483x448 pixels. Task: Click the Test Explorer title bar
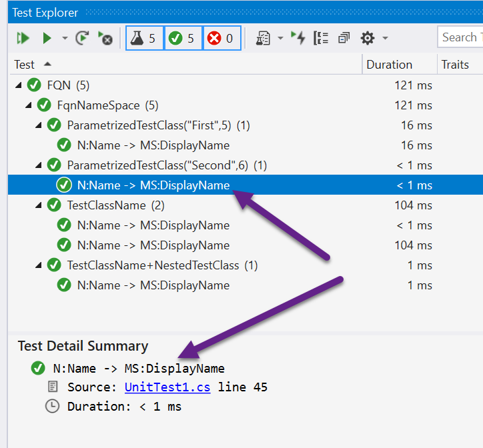click(x=246, y=12)
